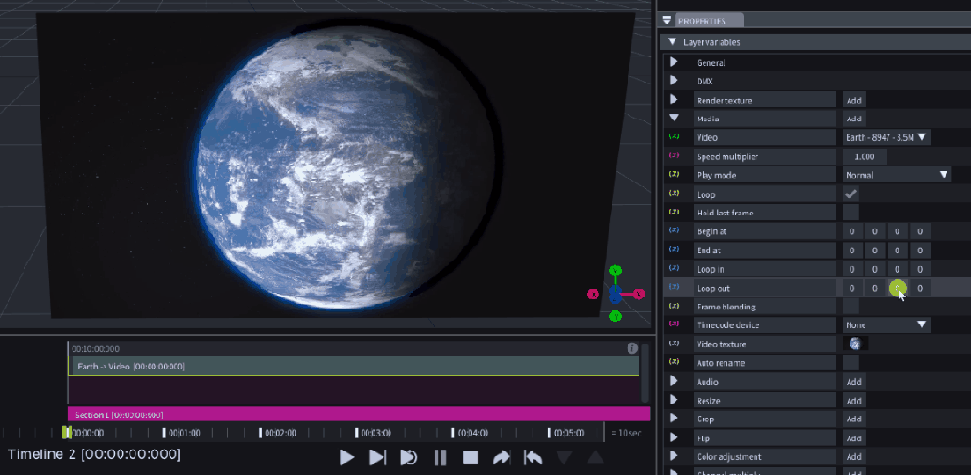Screen dimensions: 971x475
Task: Open the Timecode device dropdown
Action: pos(887,325)
